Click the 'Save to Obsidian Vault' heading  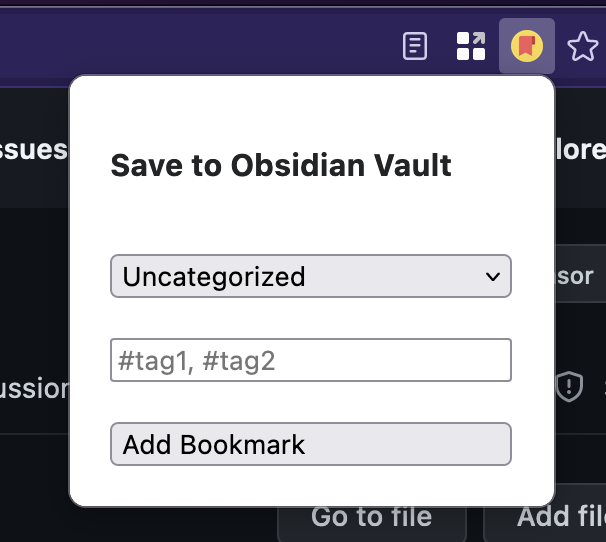click(x=281, y=165)
